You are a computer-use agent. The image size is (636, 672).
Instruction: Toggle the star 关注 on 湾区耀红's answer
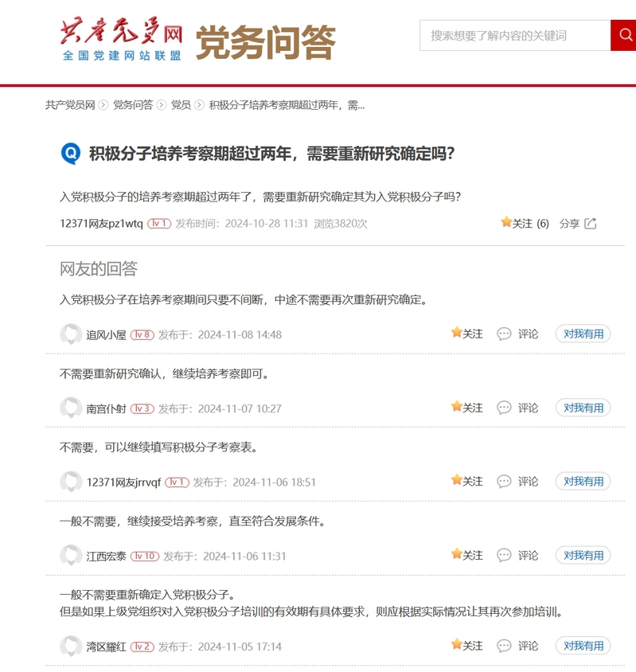tap(457, 645)
